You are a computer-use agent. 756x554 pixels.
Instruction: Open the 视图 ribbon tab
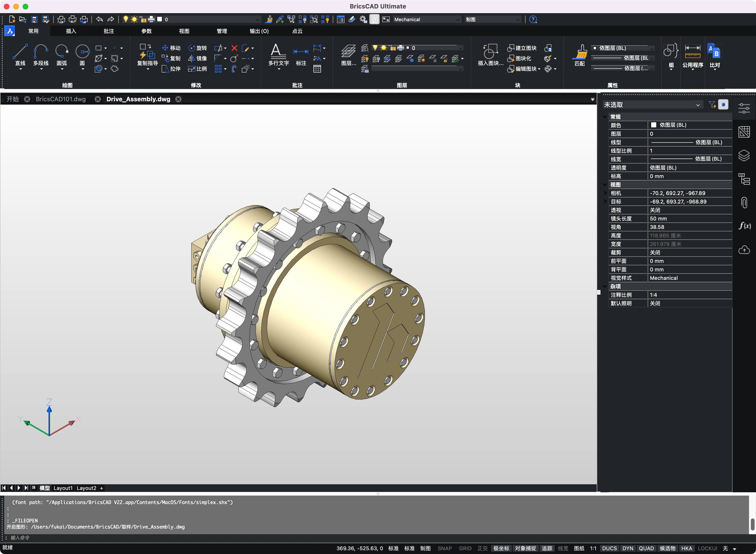pyautogui.click(x=184, y=31)
